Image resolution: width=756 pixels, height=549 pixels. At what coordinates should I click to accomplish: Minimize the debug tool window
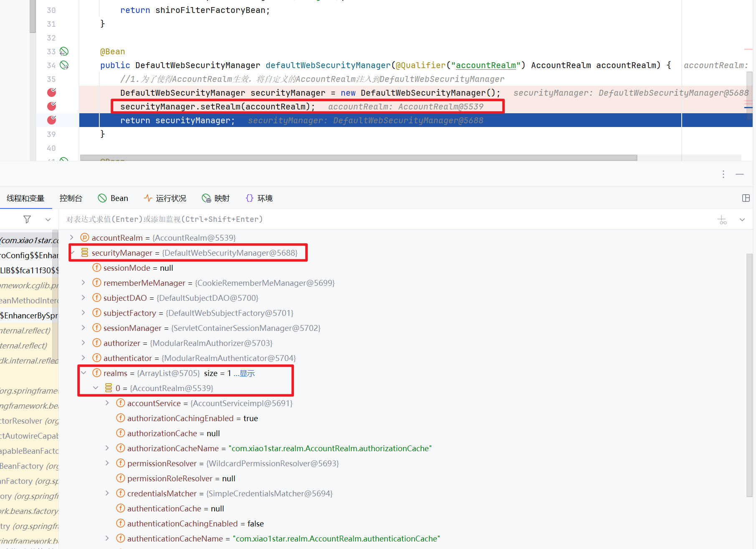pos(740,174)
